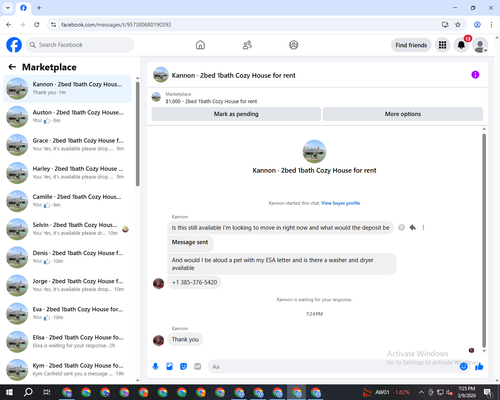Click the large listing photo in conversation

pyautogui.click(x=314, y=152)
